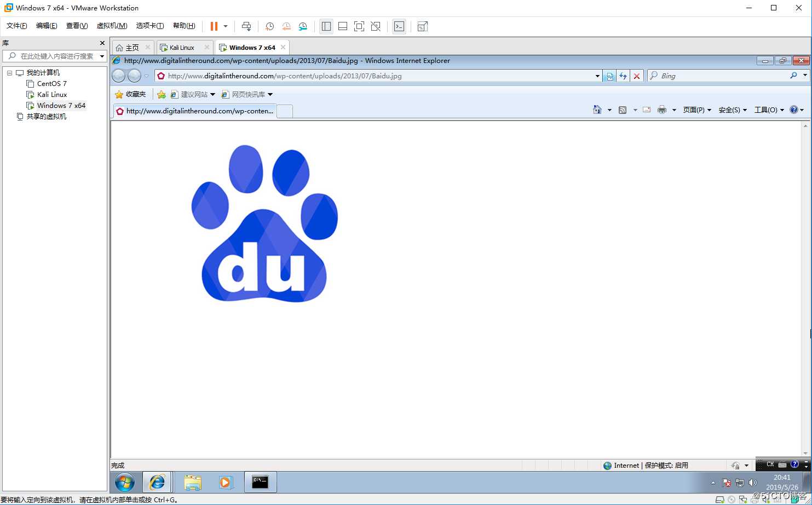Click the print icon in IE
The height and width of the screenshot is (505, 812).
click(662, 110)
